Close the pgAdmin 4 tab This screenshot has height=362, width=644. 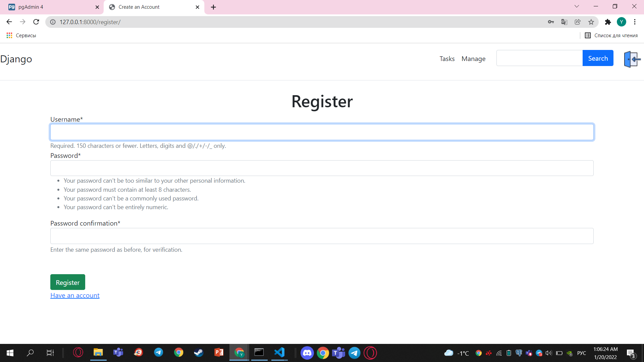click(x=97, y=7)
